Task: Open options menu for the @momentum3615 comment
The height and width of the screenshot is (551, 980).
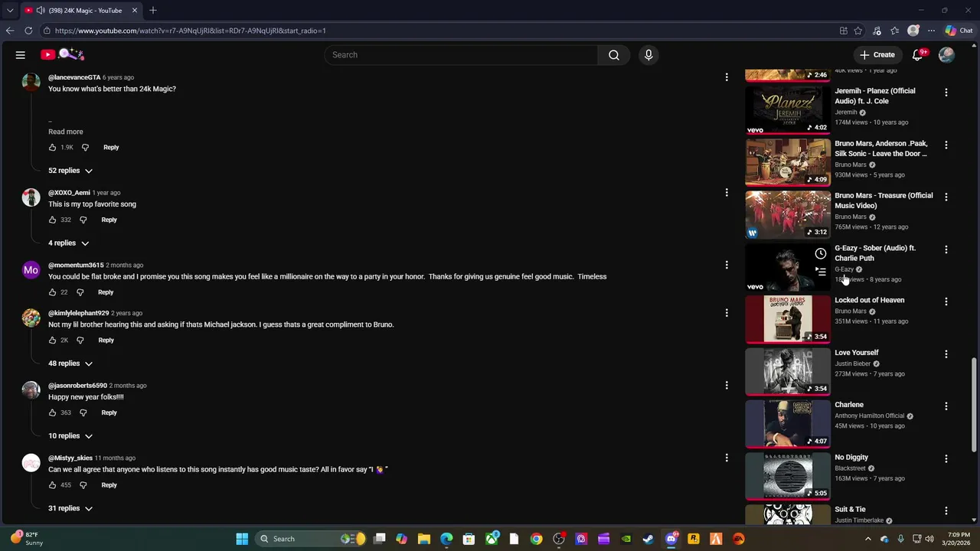Action: point(727,266)
